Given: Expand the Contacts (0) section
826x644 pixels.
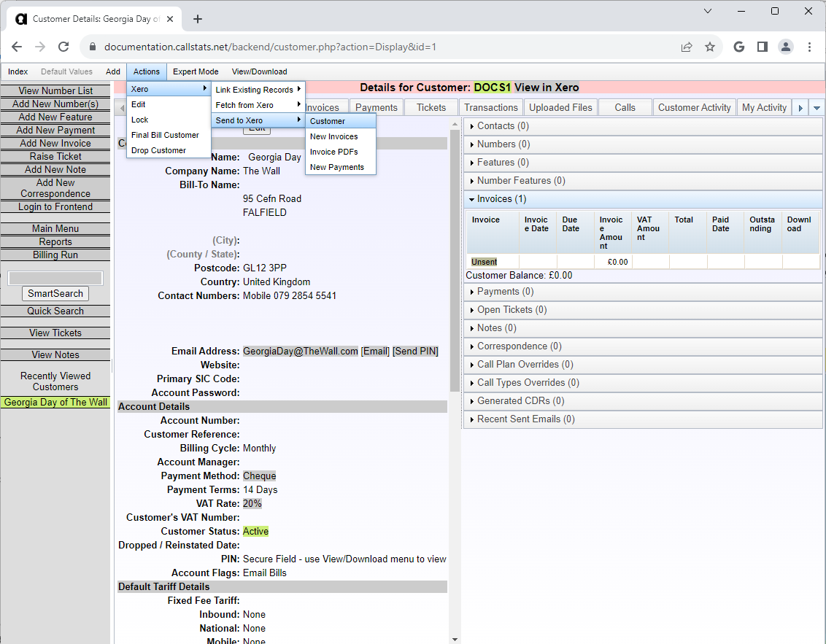Looking at the screenshot, I should (x=503, y=126).
